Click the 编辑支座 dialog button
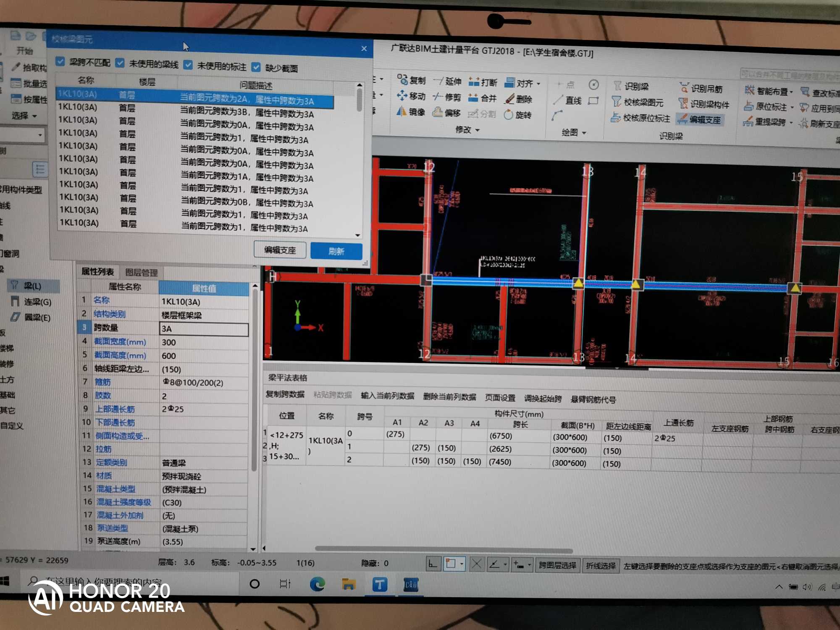 pyautogui.click(x=280, y=250)
